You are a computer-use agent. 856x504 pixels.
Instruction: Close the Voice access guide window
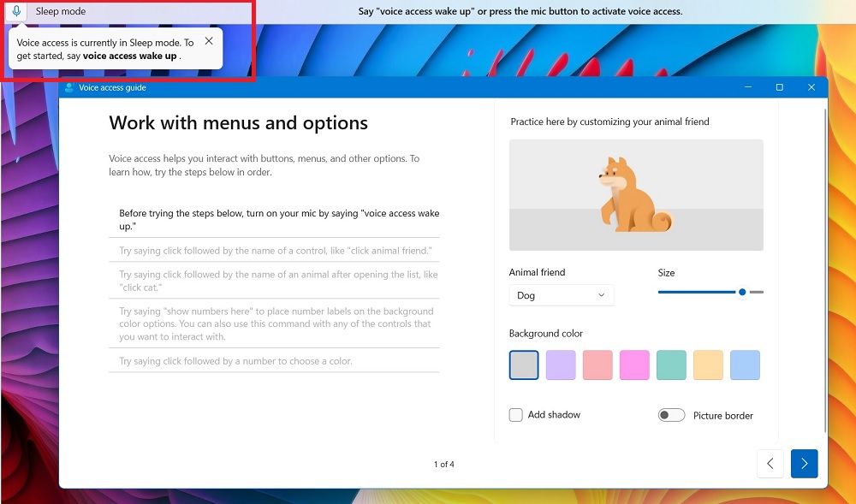pos(811,87)
